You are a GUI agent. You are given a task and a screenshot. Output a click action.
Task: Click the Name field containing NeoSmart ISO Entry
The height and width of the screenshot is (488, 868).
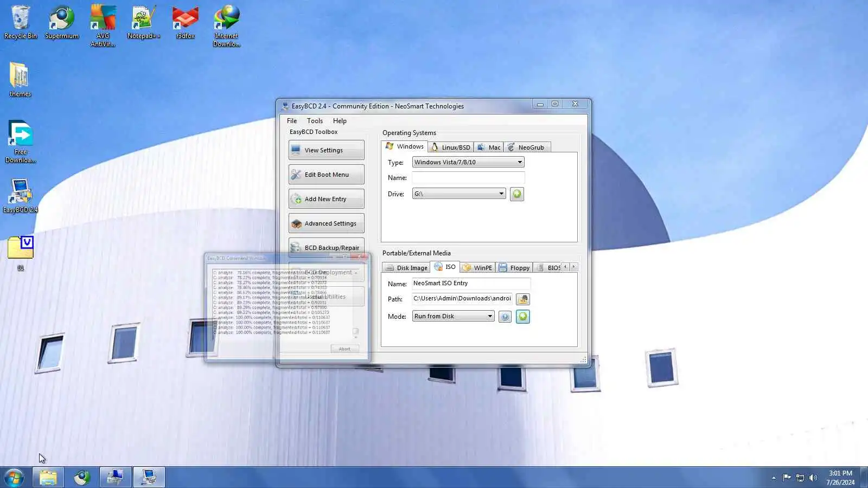click(471, 284)
